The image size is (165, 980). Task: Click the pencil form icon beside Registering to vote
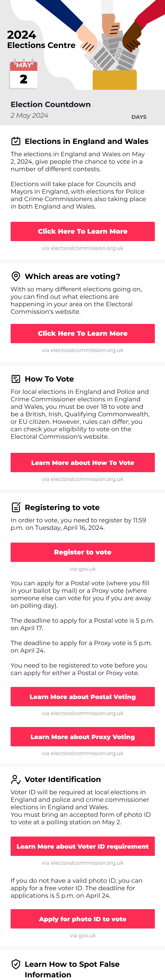16,507
